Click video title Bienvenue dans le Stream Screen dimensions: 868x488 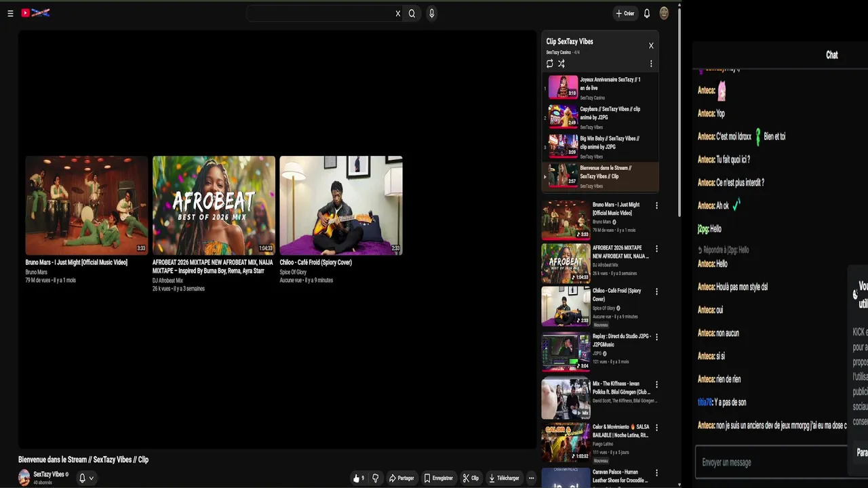pyautogui.click(x=83, y=460)
